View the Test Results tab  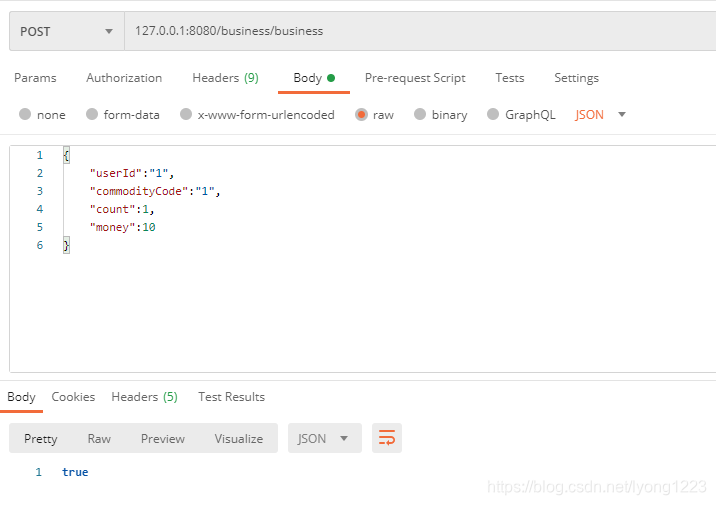tap(232, 397)
